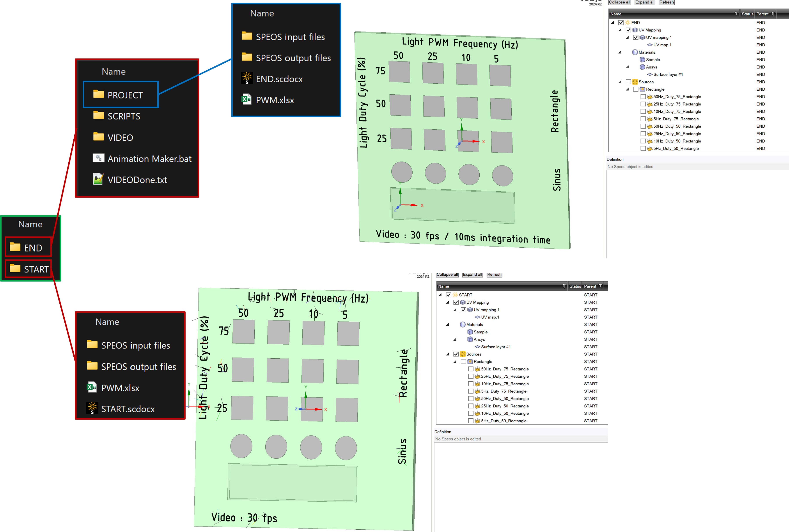Select Rectangle group icon in START tree

pyautogui.click(x=470, y=362)
